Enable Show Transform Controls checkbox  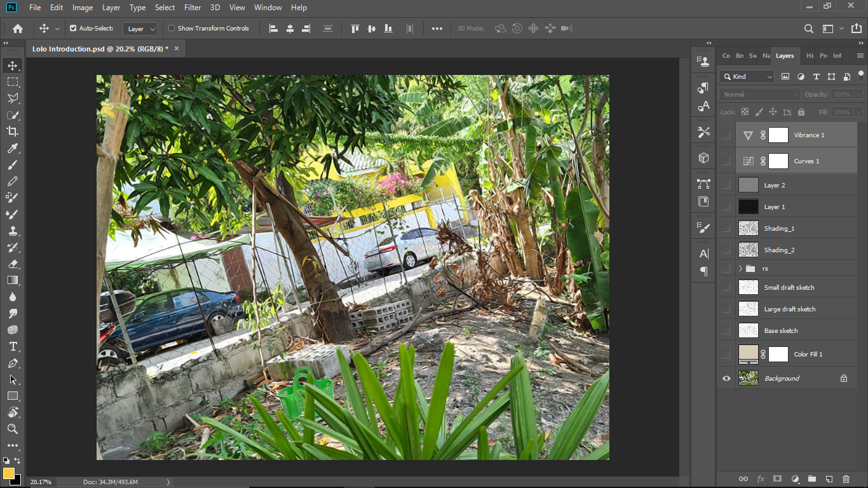(x=172, y=29)
